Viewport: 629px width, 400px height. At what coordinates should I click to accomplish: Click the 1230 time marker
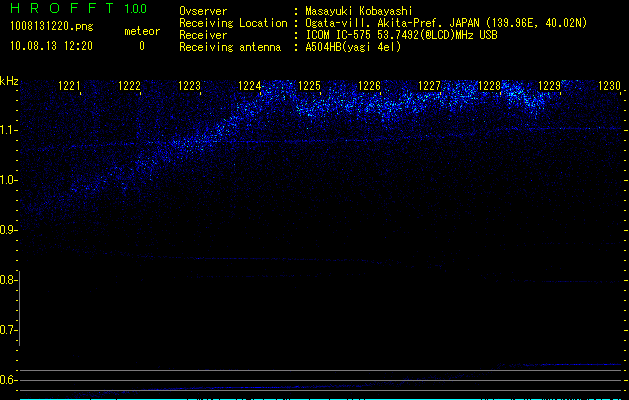609,86
